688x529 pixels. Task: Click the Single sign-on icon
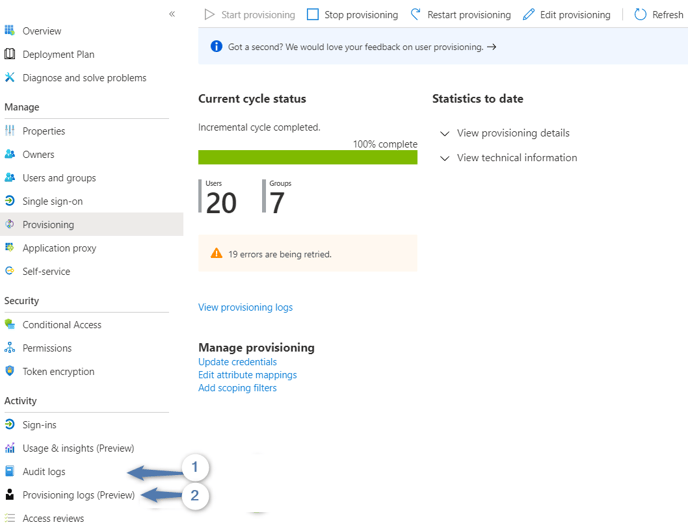(10, 201)
